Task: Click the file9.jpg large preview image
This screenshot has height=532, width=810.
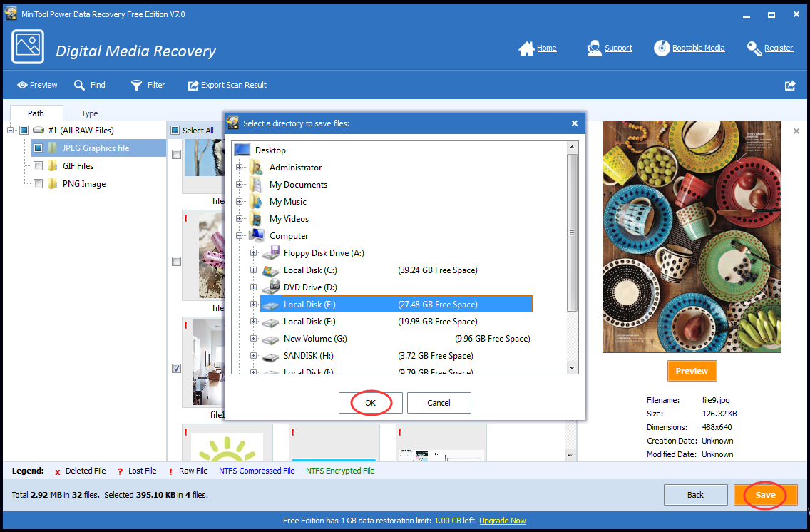Action: pos(692,237)
